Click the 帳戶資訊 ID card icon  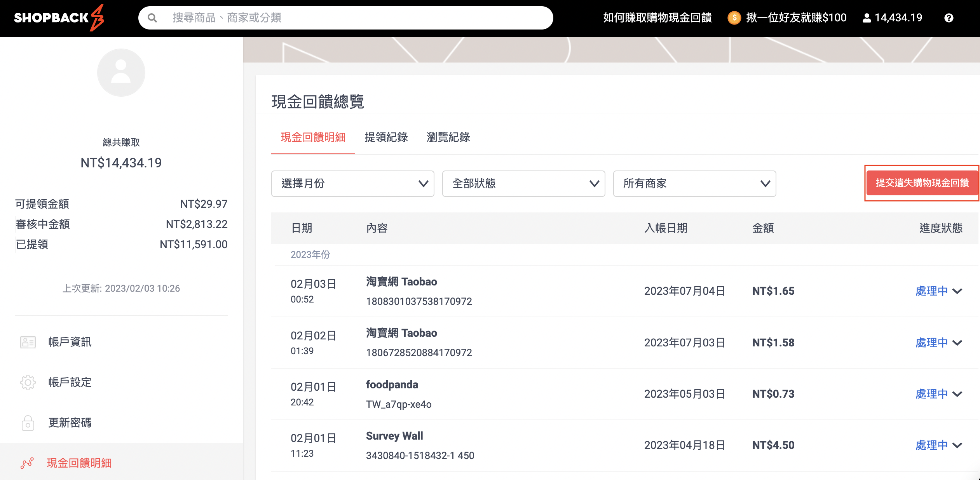(28, 342)
